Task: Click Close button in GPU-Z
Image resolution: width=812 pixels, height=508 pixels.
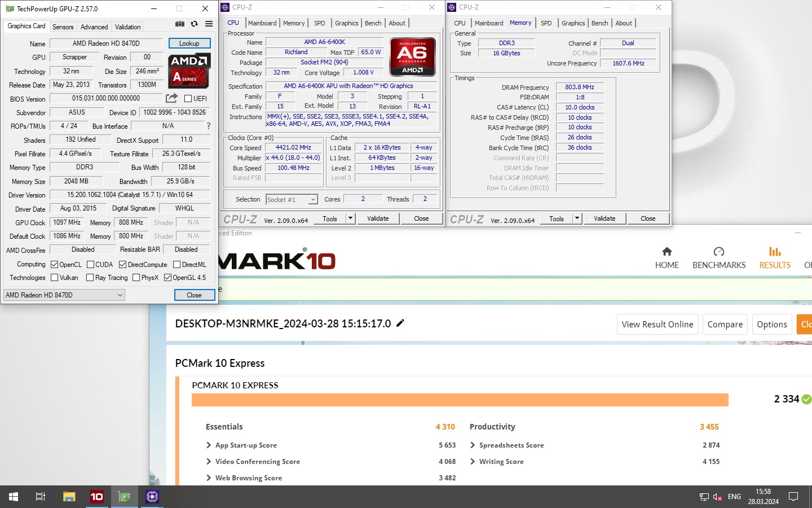Action: pos(194,295)
